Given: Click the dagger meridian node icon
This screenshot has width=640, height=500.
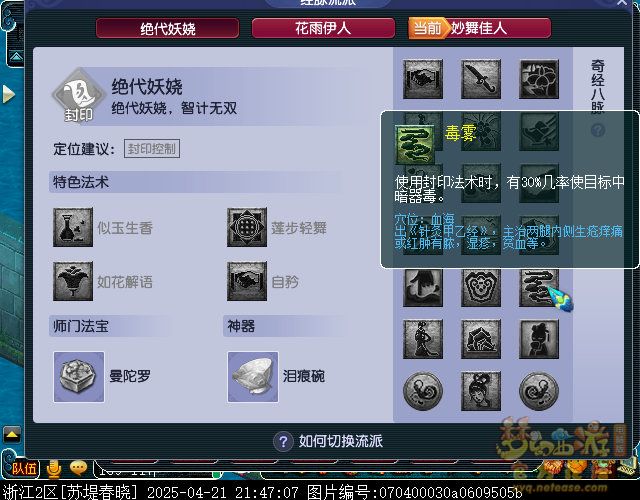Looking at the screenshot, I should point(481,79).
